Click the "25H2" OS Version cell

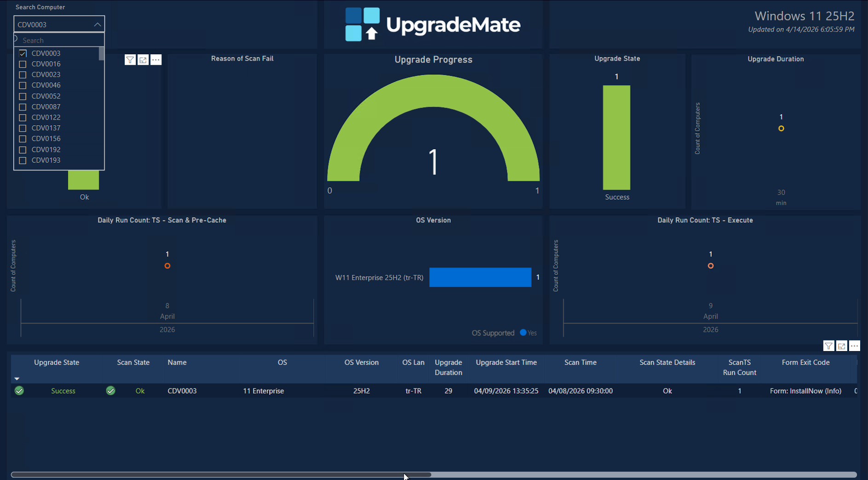point(362,391)
